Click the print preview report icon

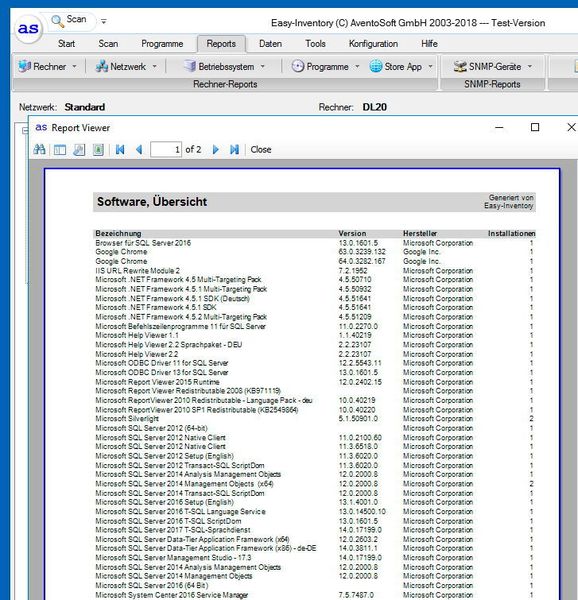click(79, 150)
